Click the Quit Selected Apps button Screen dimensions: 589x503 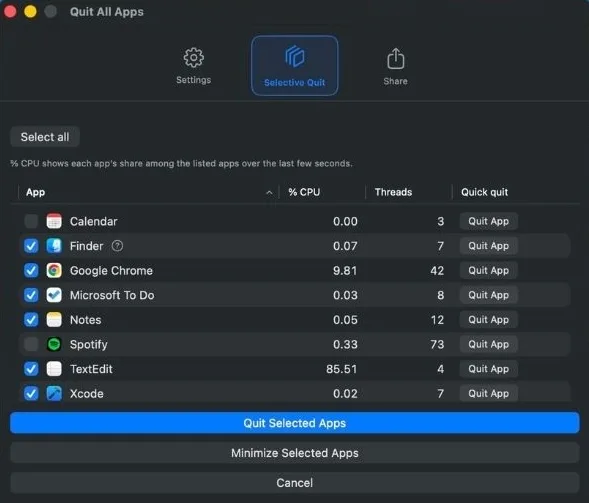tap(294, 423)
